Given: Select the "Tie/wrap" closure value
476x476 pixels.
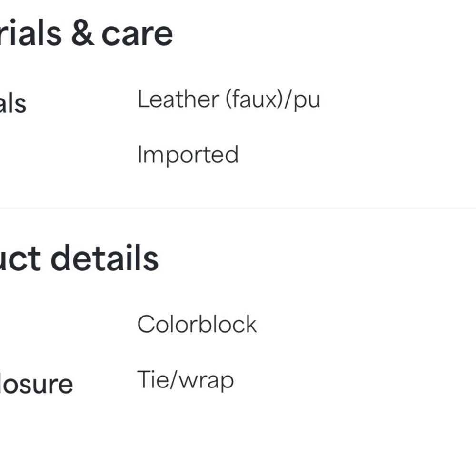Looking at the screenshot, I should pos(186,380).
